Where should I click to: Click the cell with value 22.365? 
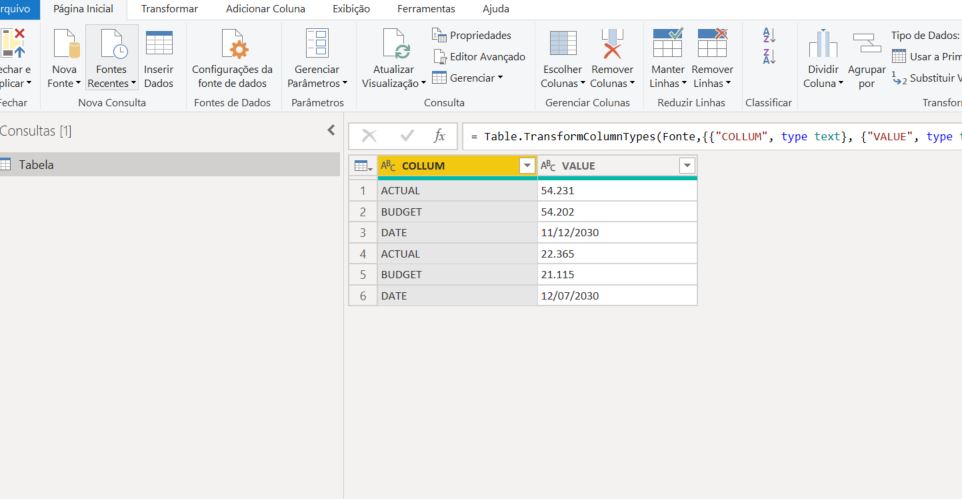617,253
